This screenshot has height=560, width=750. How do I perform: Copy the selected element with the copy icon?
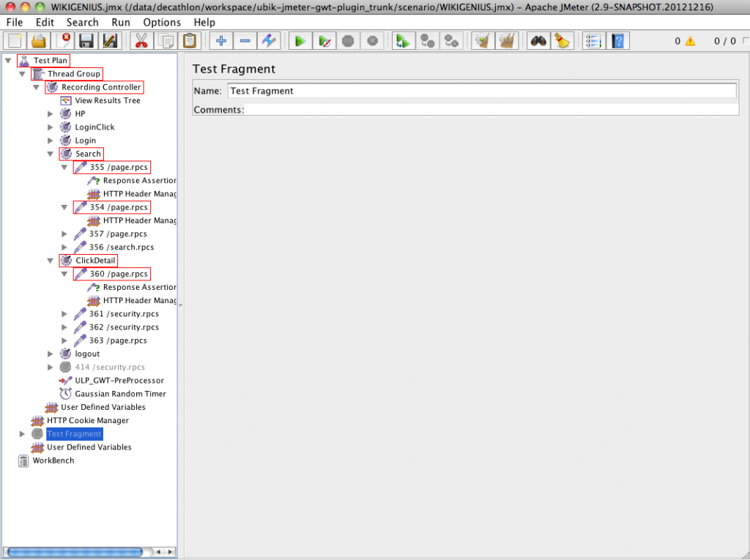tap(166, 41)
